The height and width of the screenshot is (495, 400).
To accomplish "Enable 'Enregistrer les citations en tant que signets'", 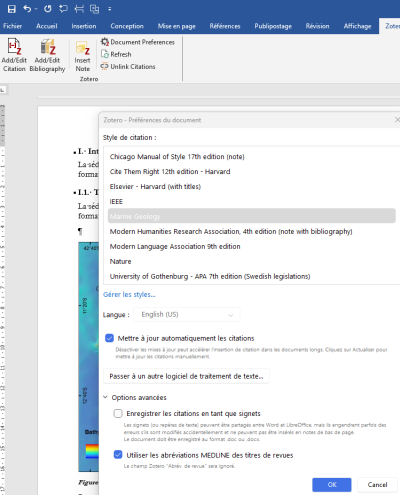I will click(118, 413).
